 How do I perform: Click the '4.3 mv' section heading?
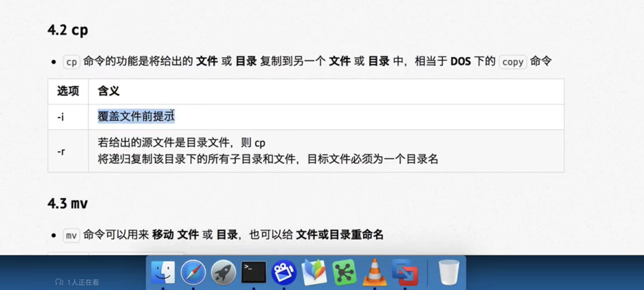coord(68,203)
